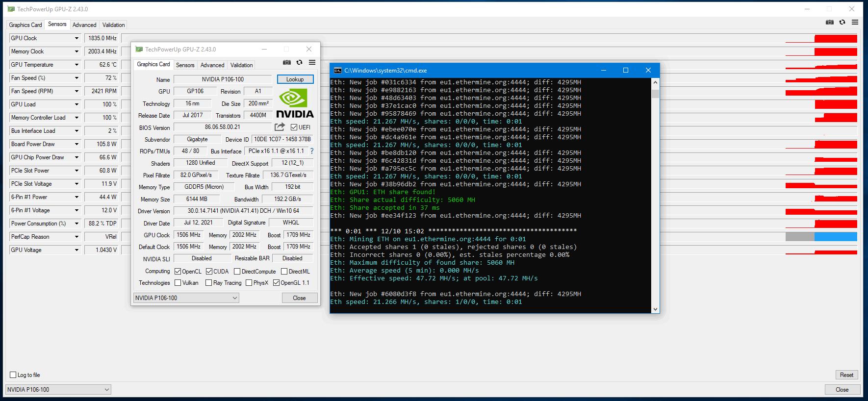Open GPU selector dropdown in front window

point(186,298)
